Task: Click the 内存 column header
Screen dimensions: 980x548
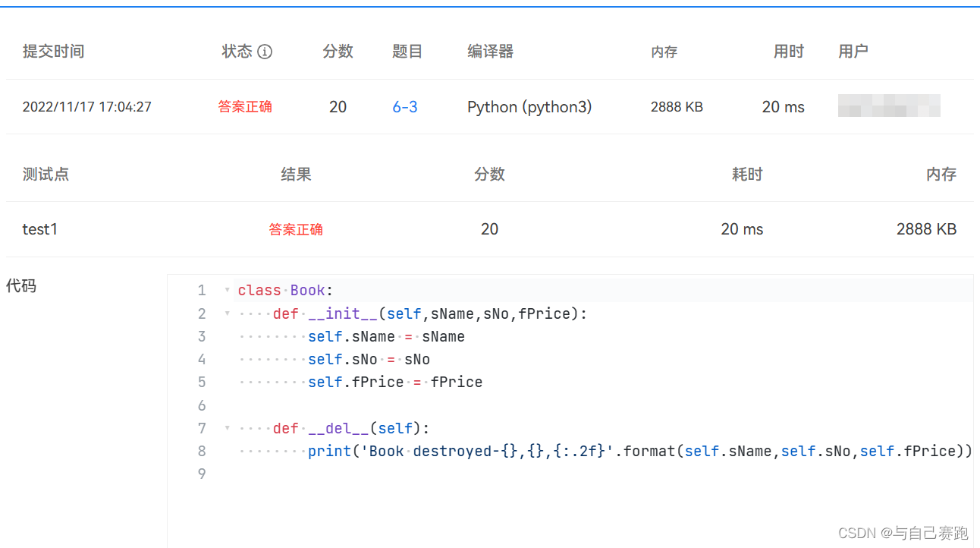Action: (x=664, y=52)
